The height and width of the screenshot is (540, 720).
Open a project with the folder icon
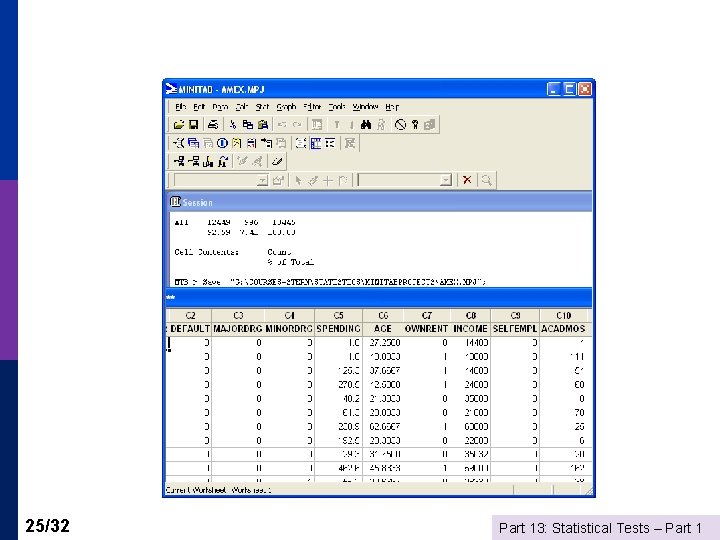point(179,124)
